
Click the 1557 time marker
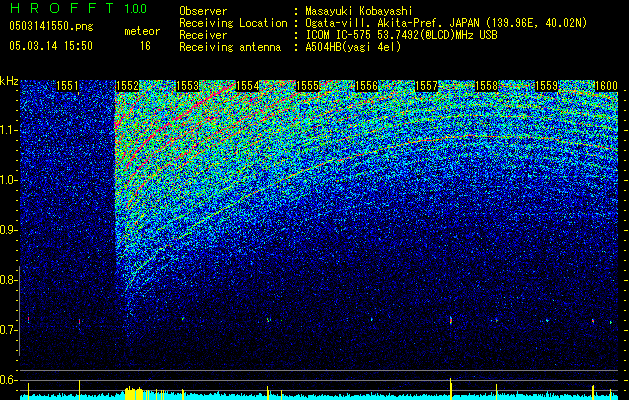click(426, 86)
